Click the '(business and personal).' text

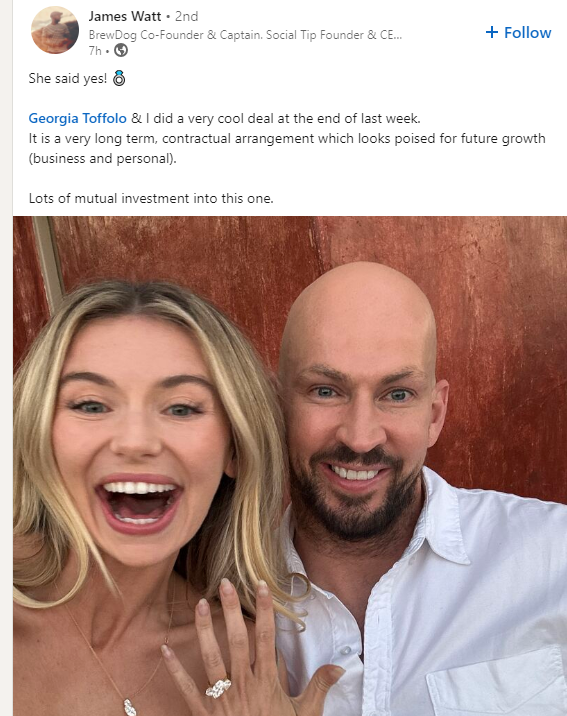coord(102,158)
